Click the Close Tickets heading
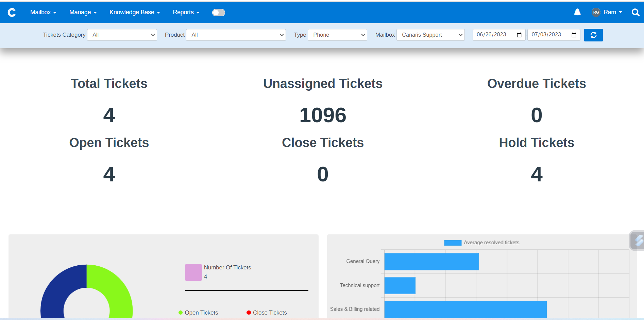 [x=323, y=143]
